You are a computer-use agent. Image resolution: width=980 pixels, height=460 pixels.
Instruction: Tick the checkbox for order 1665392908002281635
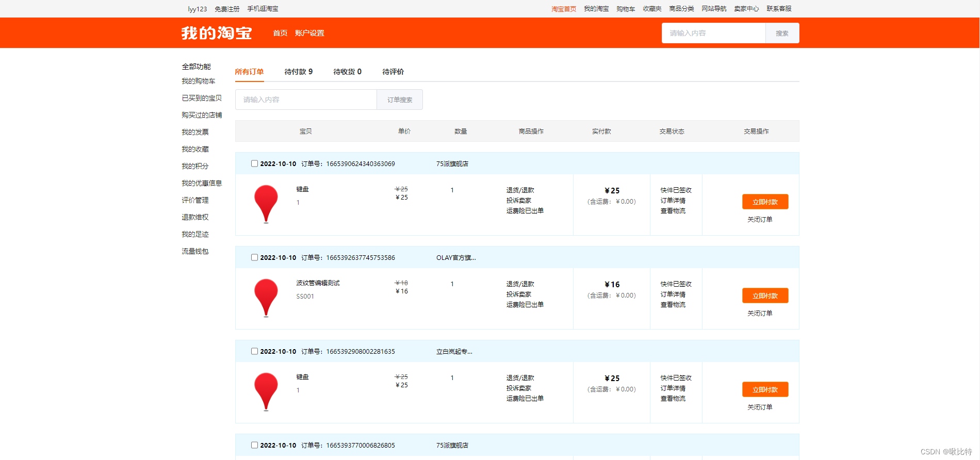254,351
